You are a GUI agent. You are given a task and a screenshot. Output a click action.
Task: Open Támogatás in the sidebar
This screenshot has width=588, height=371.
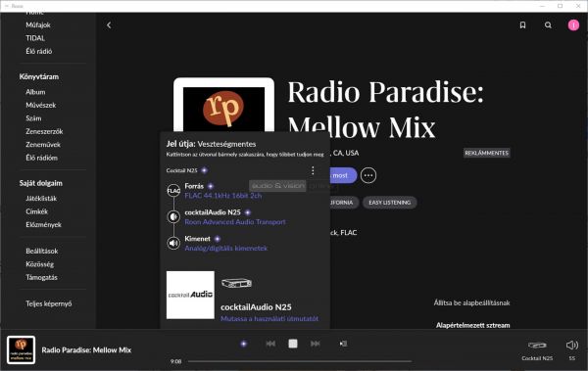[x=41, y=277]
